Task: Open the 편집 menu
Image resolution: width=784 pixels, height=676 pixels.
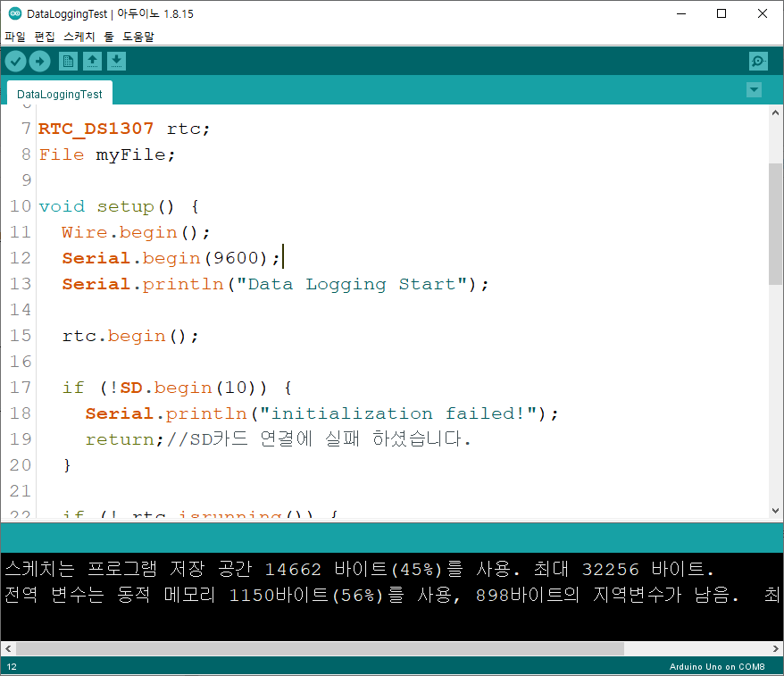Action: (45, 37)
